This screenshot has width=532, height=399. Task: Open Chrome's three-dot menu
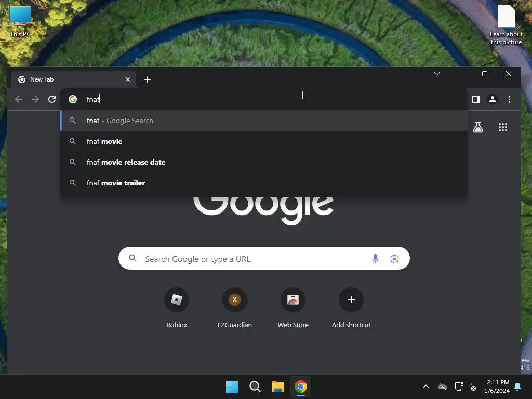(509, 99)
